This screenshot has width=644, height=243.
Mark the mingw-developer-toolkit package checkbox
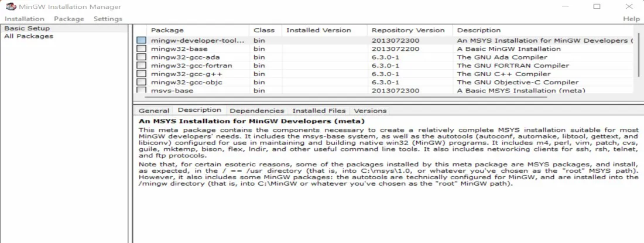142,41
